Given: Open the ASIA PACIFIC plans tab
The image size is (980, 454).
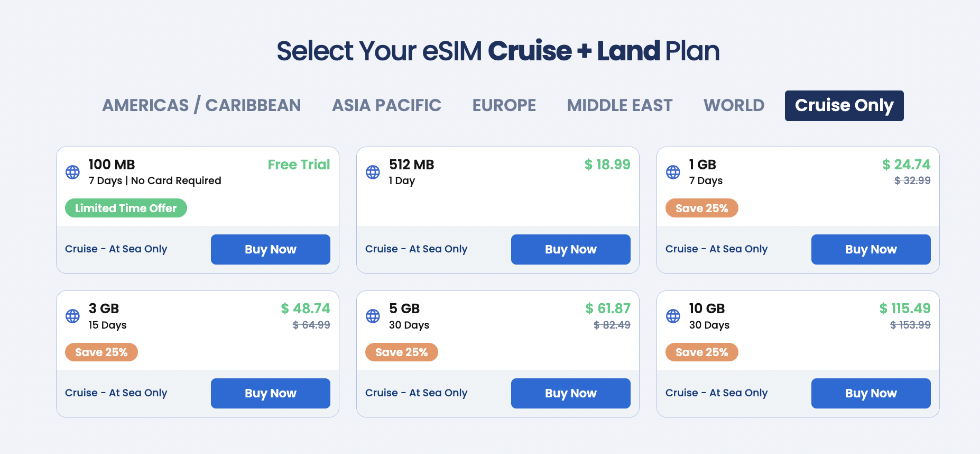Looking at the screenshot, I should pyautogui.click(x=386, y=105).
